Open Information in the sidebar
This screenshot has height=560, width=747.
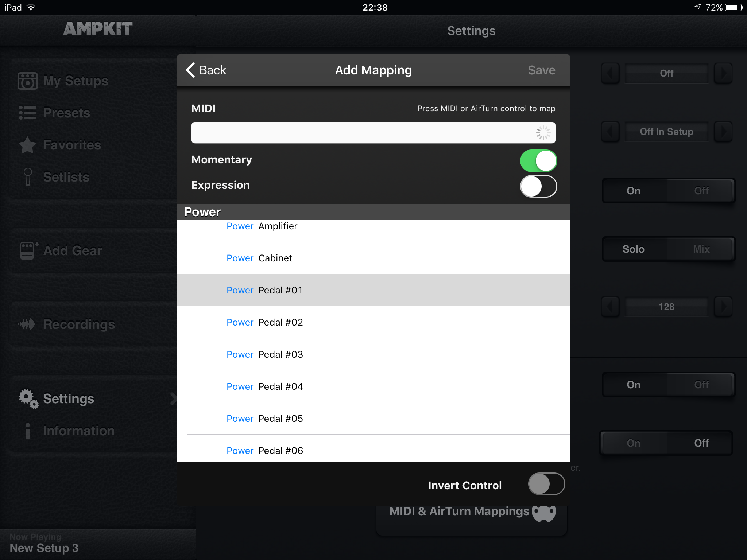[79, 431]
